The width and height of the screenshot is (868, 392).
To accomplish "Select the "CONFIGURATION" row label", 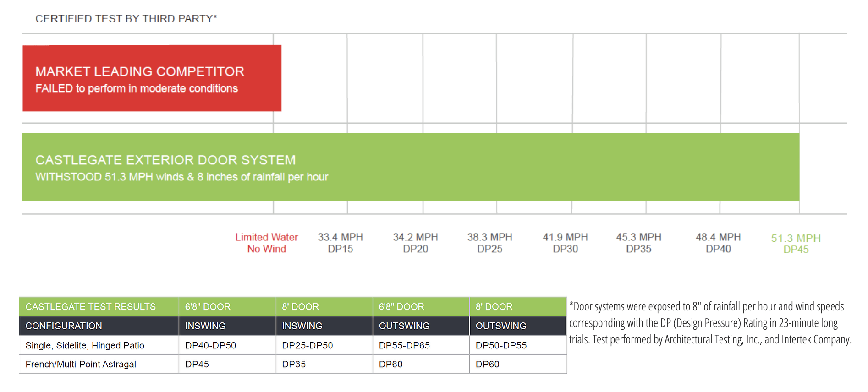I will pyautogui.click(x=99, y=326).
